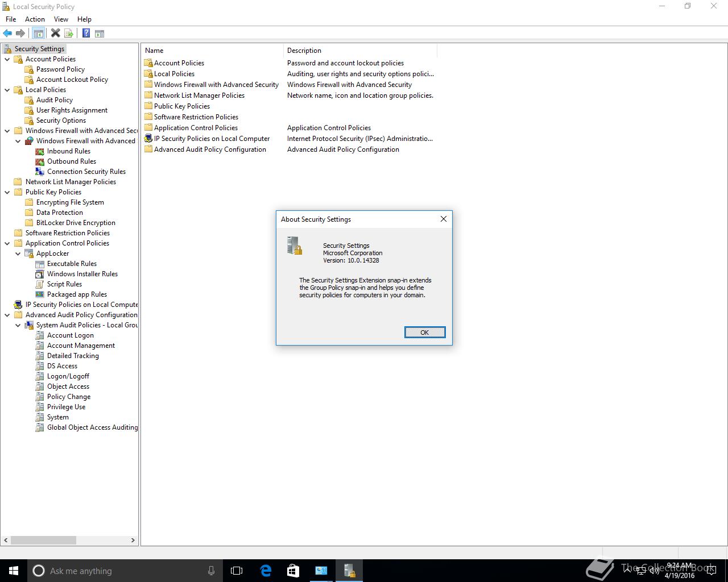Select Software Restriction Policies in tree
728x582 pixels.
(67, 233)
